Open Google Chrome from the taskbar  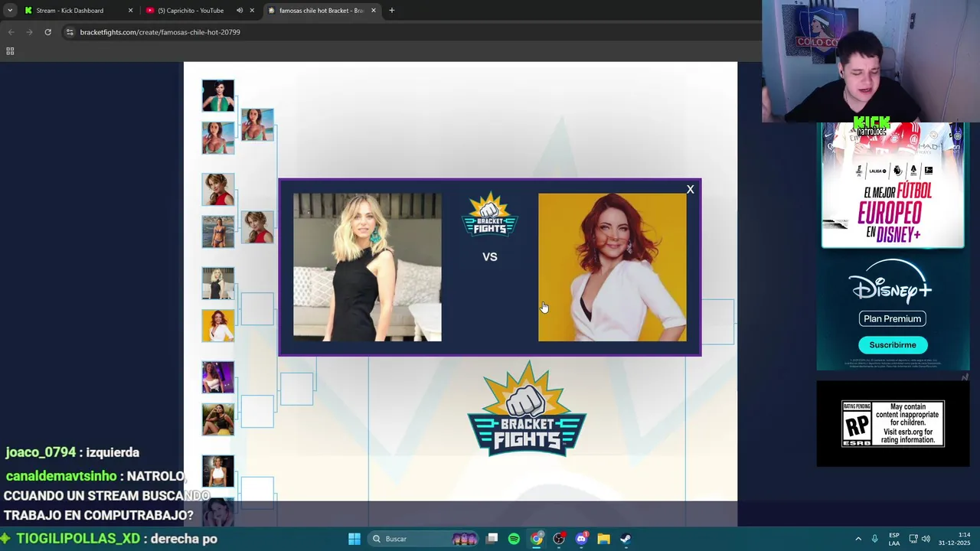(537, 539)
